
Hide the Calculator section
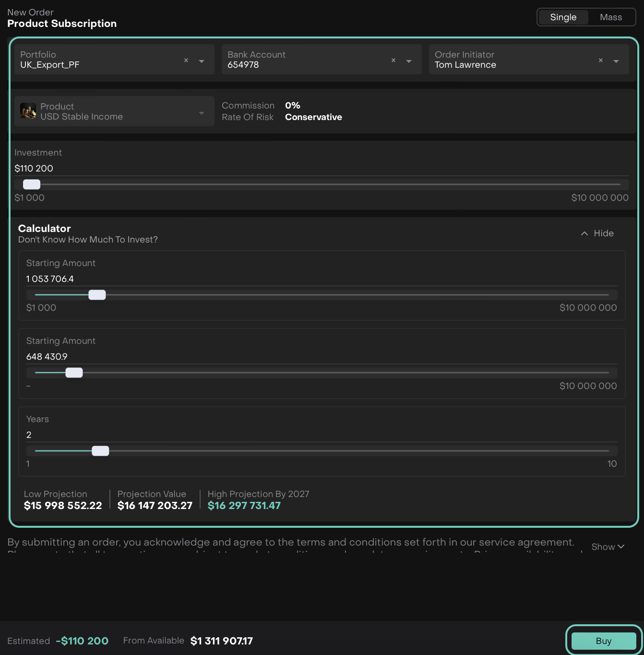(x=597, y=233)
